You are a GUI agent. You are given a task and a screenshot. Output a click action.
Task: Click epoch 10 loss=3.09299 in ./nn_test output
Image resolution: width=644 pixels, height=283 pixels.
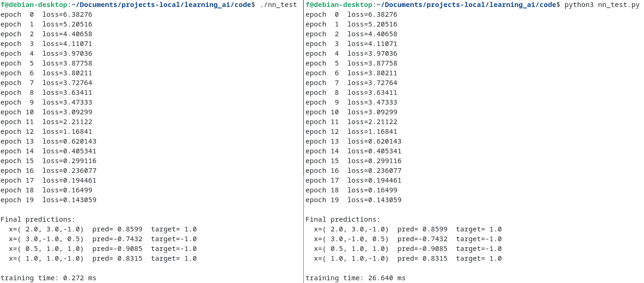click(46, 112)
